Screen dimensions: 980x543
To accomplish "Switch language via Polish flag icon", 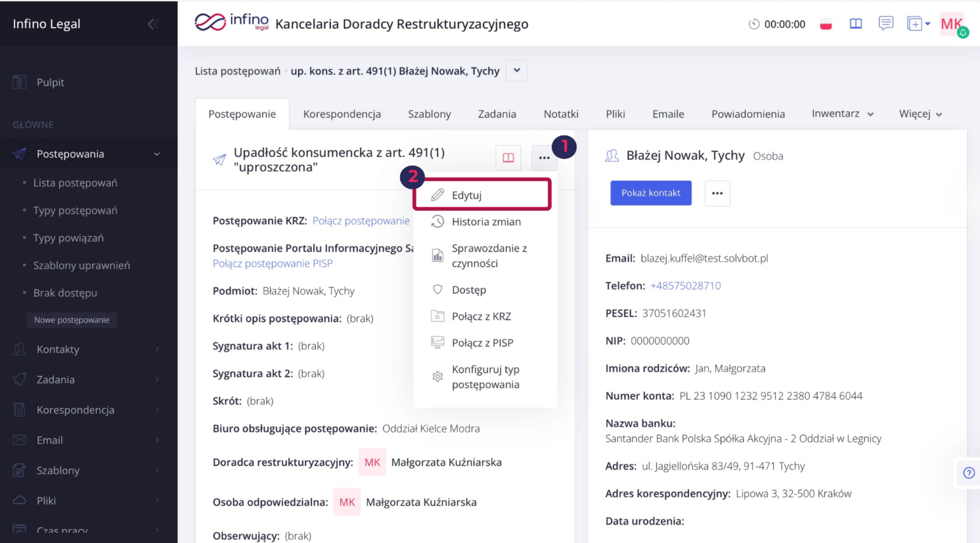I will coord(826,24).
